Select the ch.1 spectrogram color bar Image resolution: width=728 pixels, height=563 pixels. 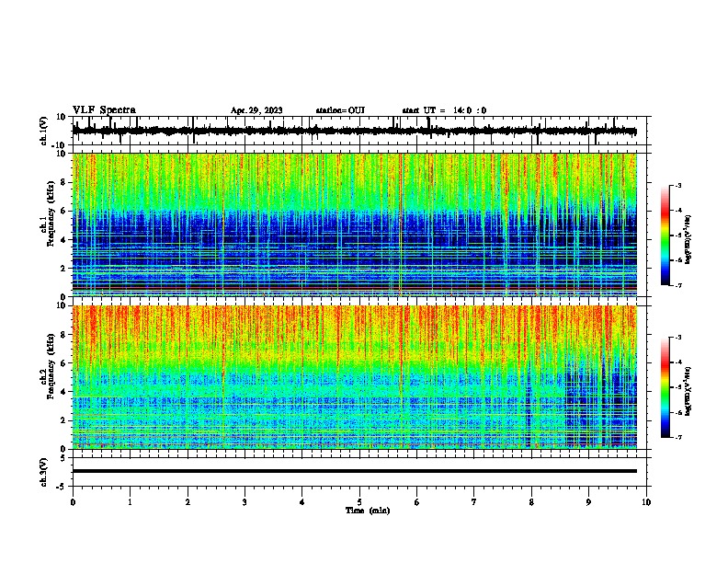pyautogui.click(x=665, y=236)
